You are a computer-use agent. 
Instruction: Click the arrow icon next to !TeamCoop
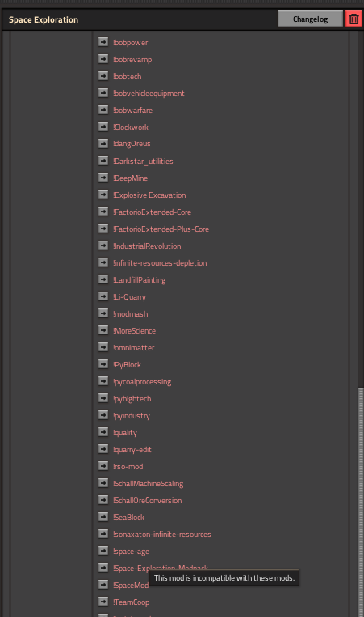point(103,602)
